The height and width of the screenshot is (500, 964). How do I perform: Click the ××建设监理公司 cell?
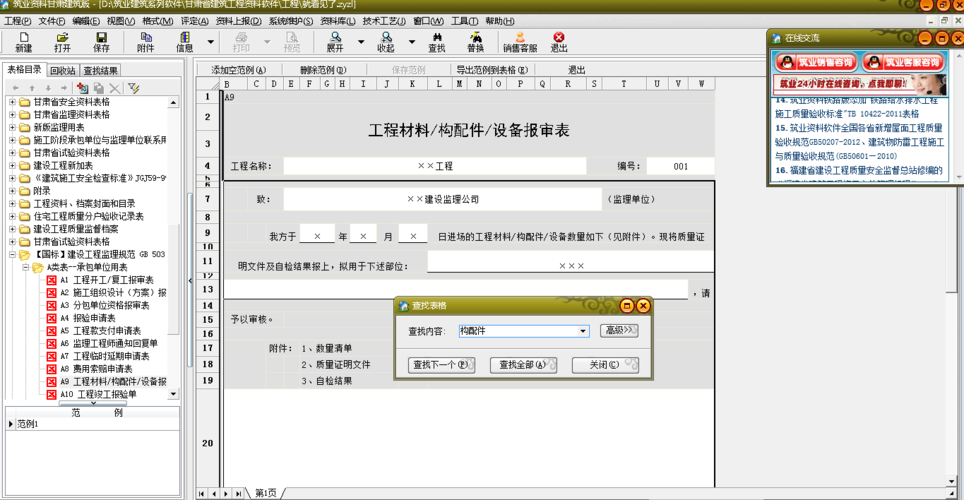(443, 199)
